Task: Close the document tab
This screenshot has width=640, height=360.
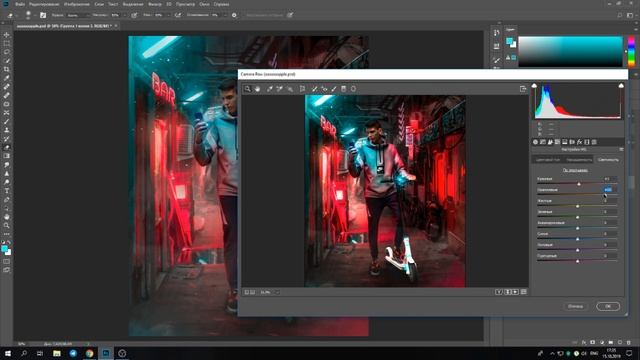Action: click(116, 26)
